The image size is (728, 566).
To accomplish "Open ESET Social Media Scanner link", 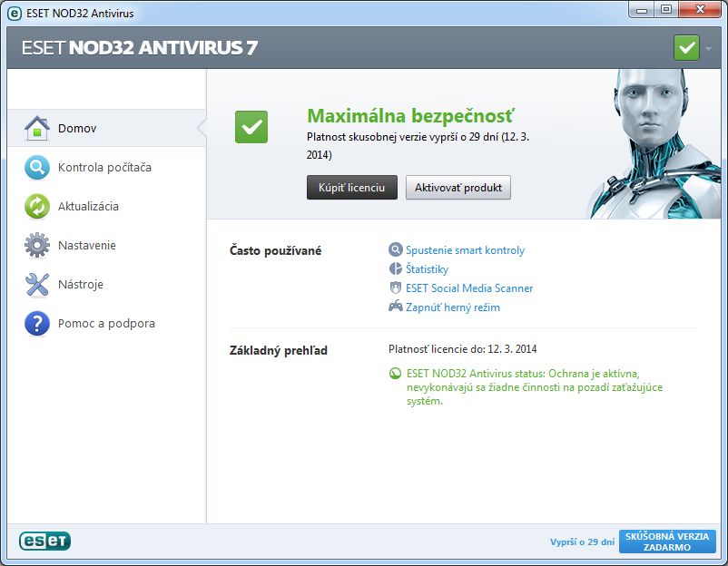I will 469,288.
